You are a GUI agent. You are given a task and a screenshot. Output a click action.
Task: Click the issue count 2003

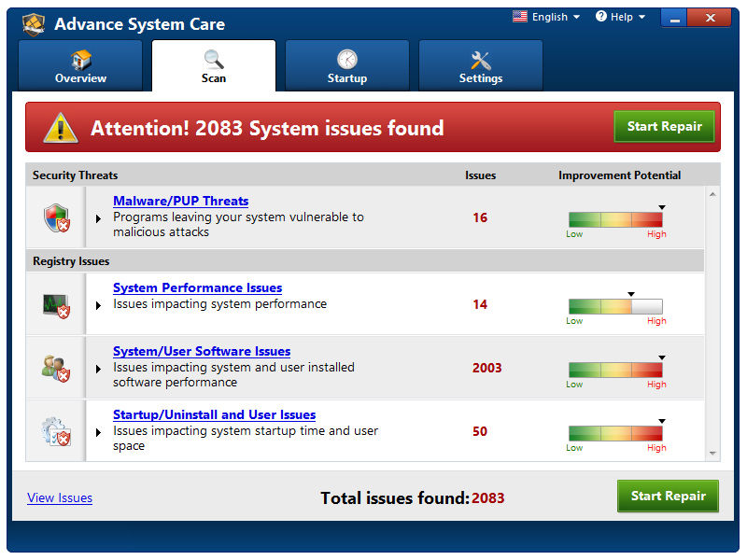click(x=486, y=368)
